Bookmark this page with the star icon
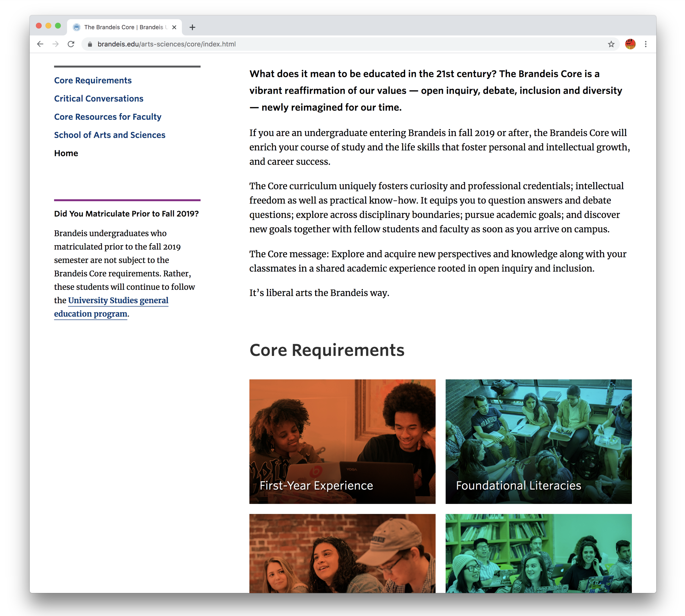This screenshot has width=685, height=616. (611, 44)
